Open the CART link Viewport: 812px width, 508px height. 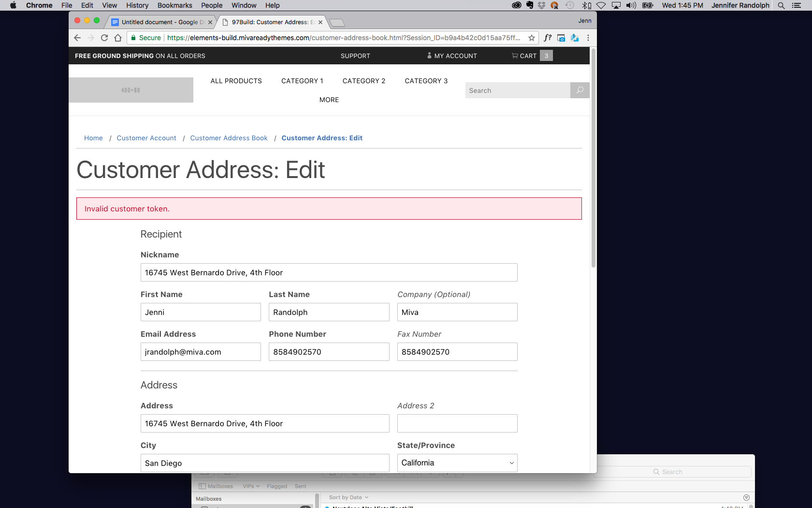[524, 56]
